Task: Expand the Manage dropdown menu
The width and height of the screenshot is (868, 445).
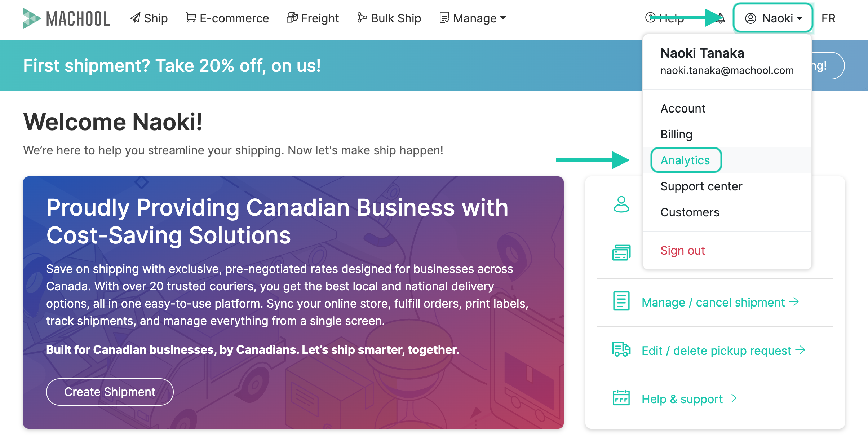Action: click(x=473, y=18)
